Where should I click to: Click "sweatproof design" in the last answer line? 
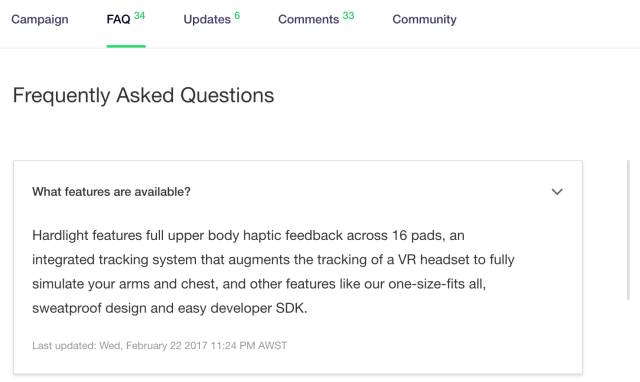89,308
